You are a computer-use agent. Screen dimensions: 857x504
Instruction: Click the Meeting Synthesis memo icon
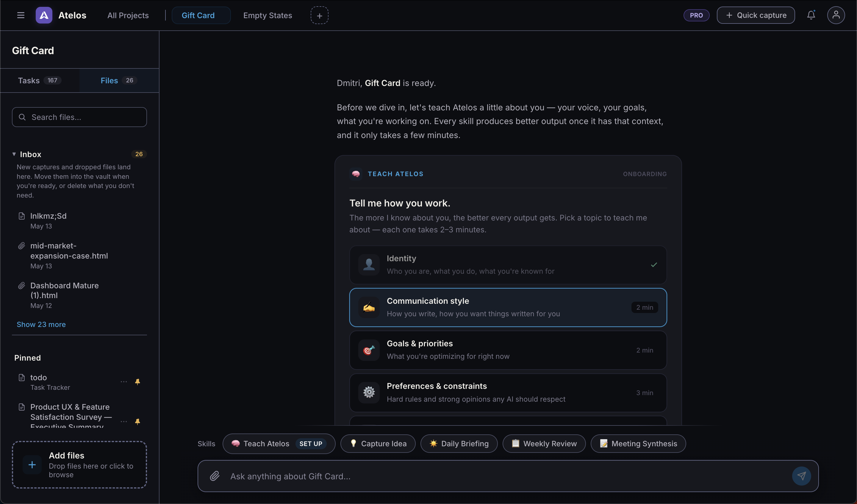604,443
